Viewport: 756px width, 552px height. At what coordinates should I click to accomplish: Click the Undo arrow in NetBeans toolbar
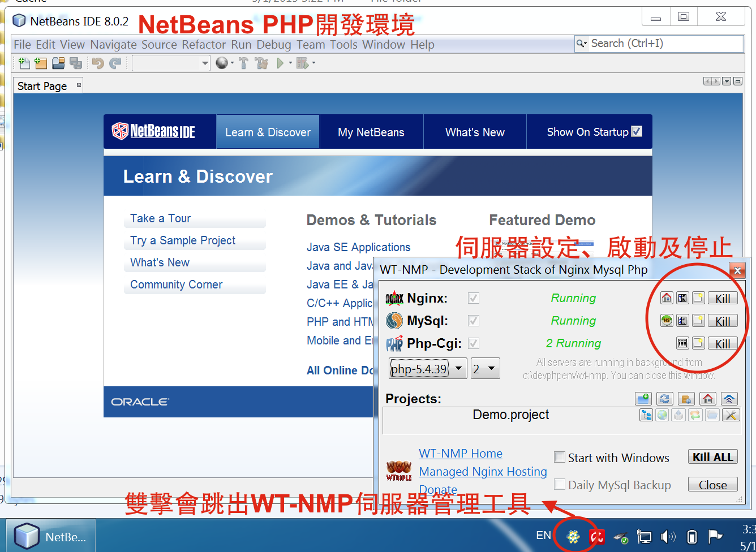pyautogui.click(x=98, y=63)
